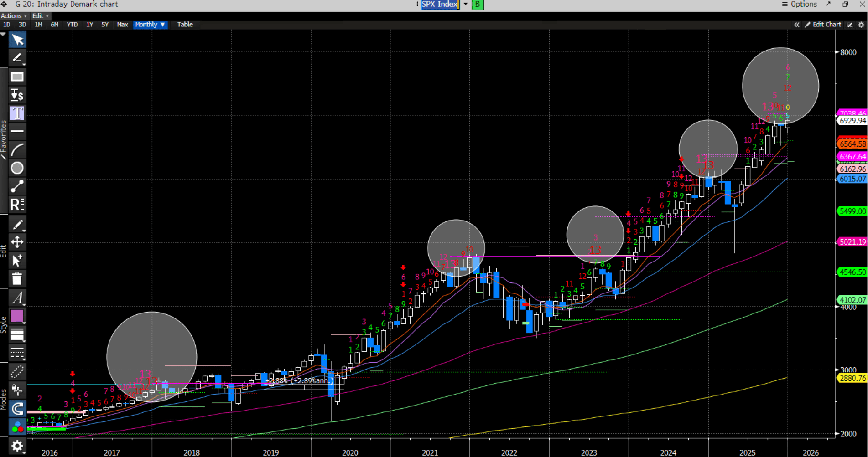Select the circle/ellipse drawing tool

(17, 168)
